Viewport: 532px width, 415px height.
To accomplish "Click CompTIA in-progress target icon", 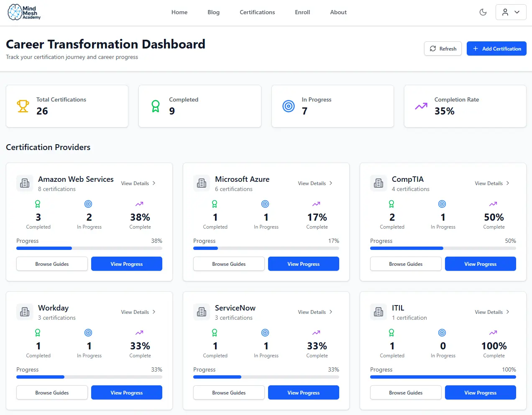I will (x=442, y=204).
